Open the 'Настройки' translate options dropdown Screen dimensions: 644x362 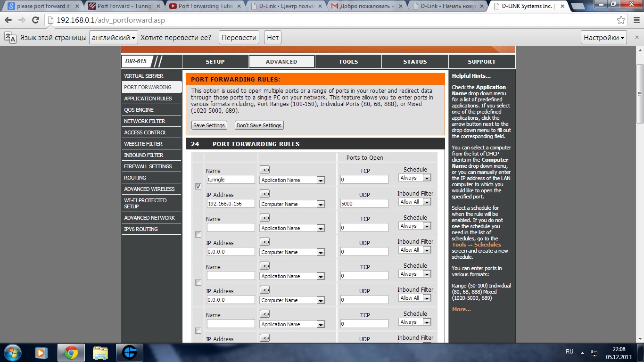(604, 38)
